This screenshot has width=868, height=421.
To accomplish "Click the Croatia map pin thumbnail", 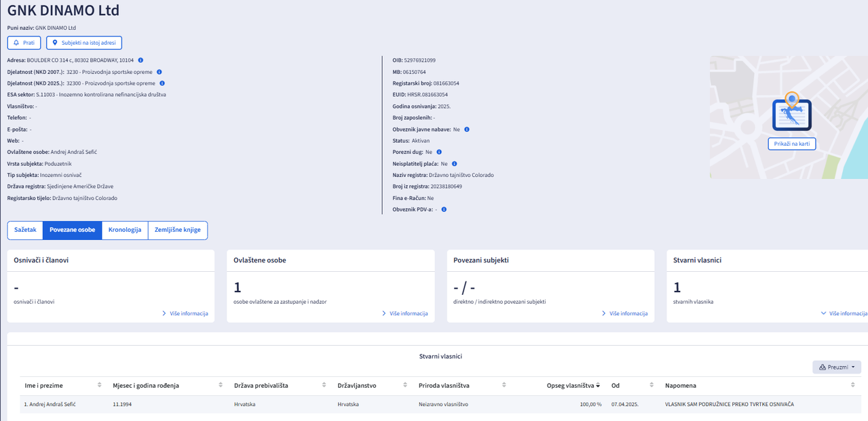I will (x=792, y=113).
